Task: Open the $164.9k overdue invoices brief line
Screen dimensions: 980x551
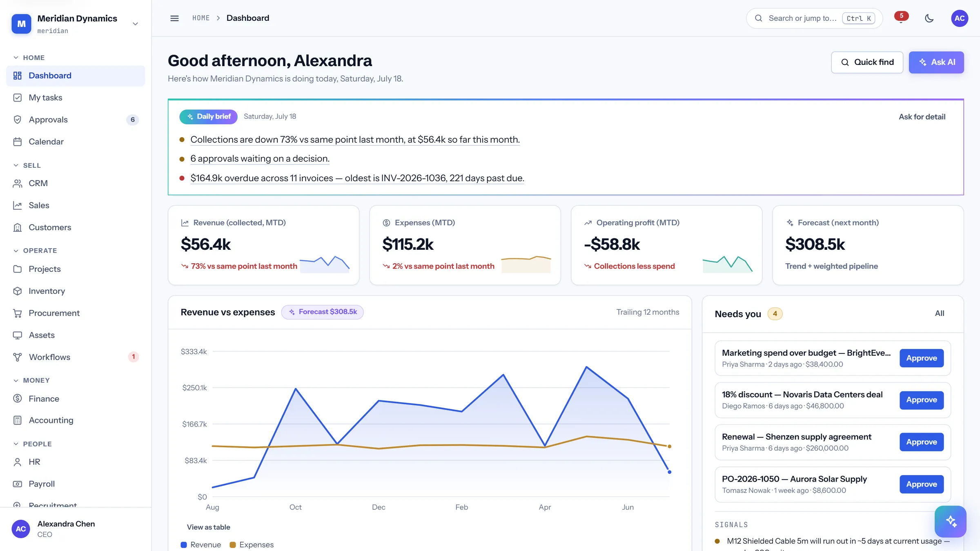Action: coord(357,178)
